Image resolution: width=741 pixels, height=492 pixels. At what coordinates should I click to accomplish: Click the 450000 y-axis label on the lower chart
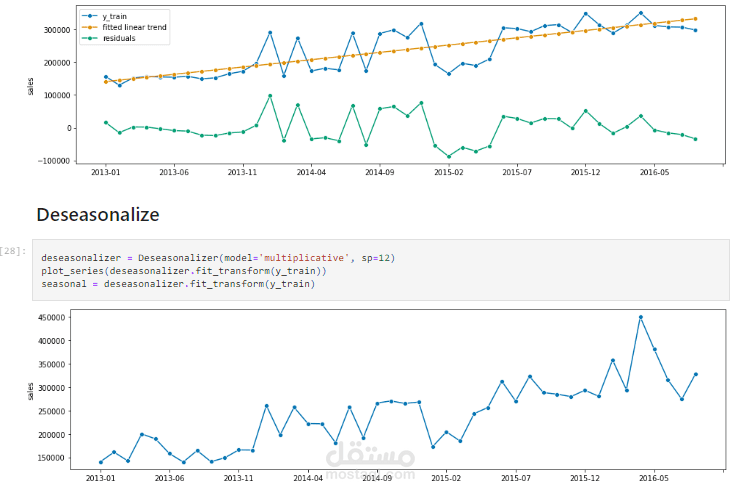tap(51, 318)
